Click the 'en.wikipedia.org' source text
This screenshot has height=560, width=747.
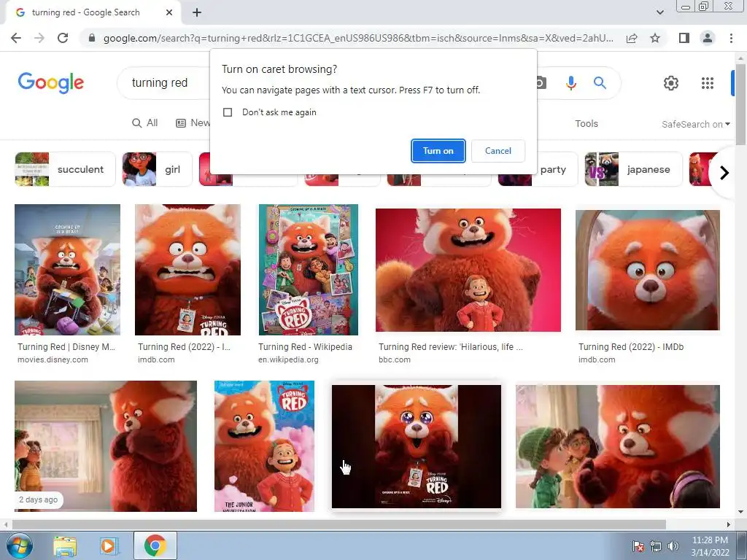(x=288, y=360)
